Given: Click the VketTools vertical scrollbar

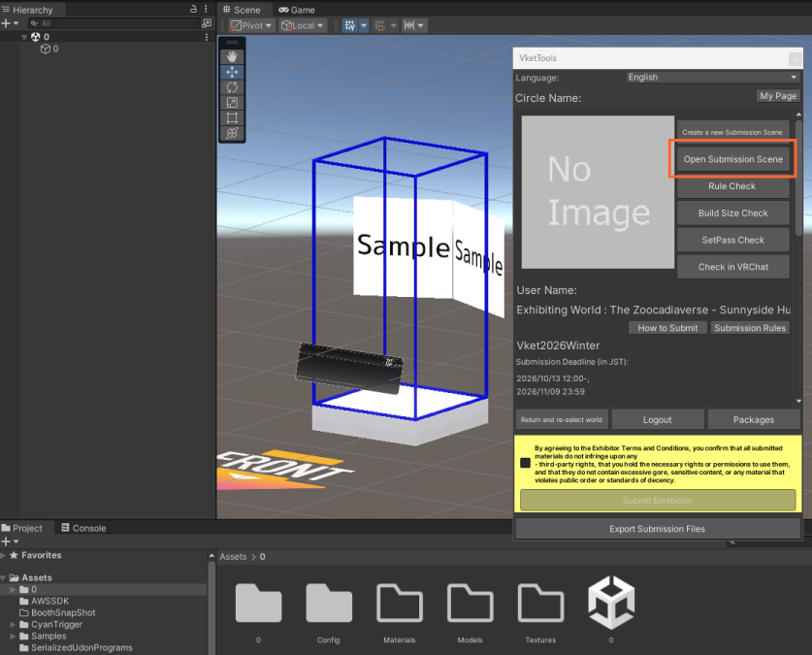Looking at the screenshot, I should click(798, 177).
